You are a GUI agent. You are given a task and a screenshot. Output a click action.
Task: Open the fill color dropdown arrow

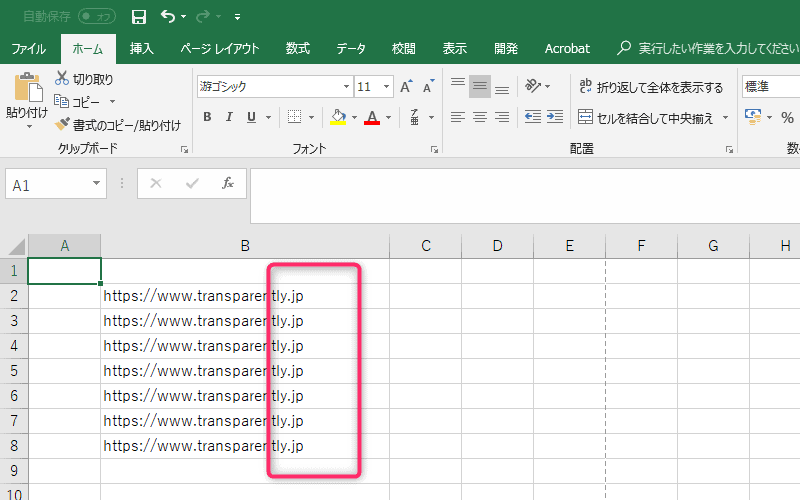(x=355, y=118)
